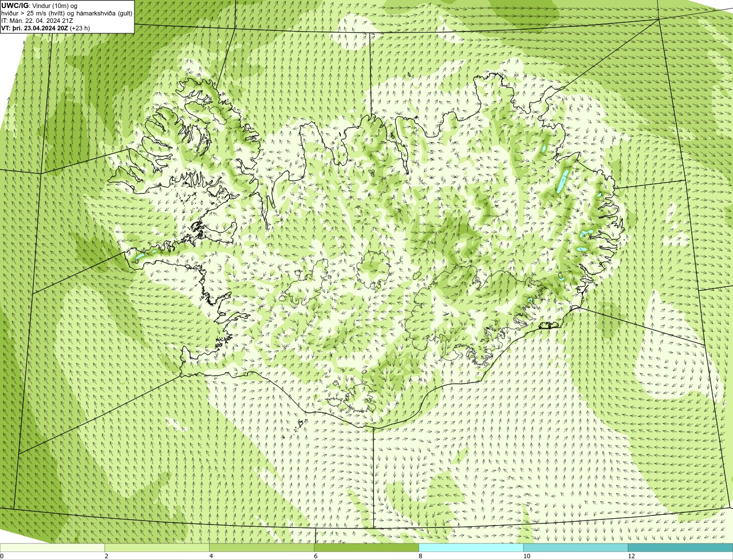Click the light cyan 8–10 colorbar segment

(x=471, y=548)
